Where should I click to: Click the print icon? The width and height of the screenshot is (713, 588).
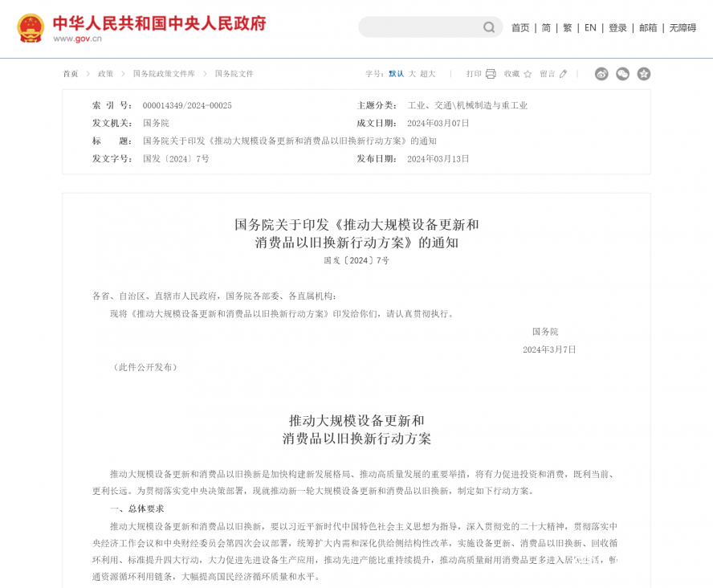click(x=489, y=73)
